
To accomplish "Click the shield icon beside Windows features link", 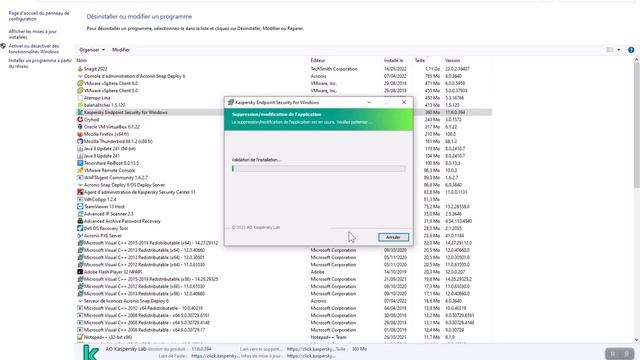I will (3, 46).
